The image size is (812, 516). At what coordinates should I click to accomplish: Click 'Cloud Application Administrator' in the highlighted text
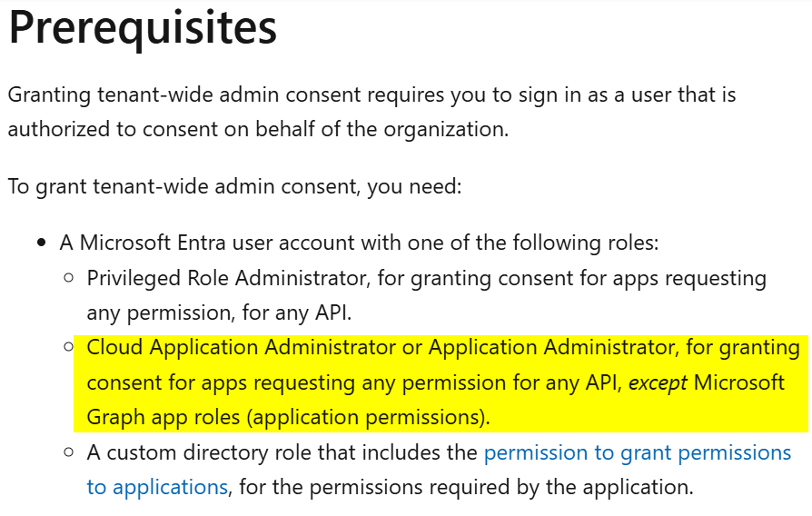pos(242,348)
